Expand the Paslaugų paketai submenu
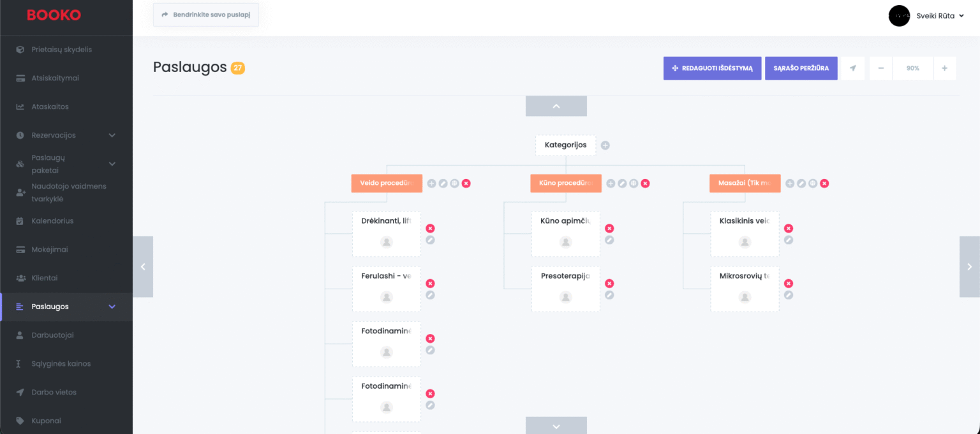Image resolution: width=980 pixels, height=434 pixels. pos(112,164)
